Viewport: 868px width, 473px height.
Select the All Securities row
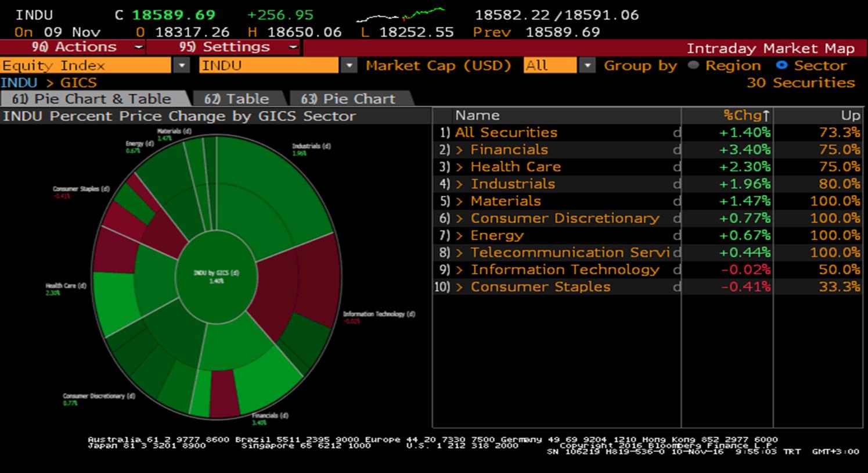[x=647, y=132]
